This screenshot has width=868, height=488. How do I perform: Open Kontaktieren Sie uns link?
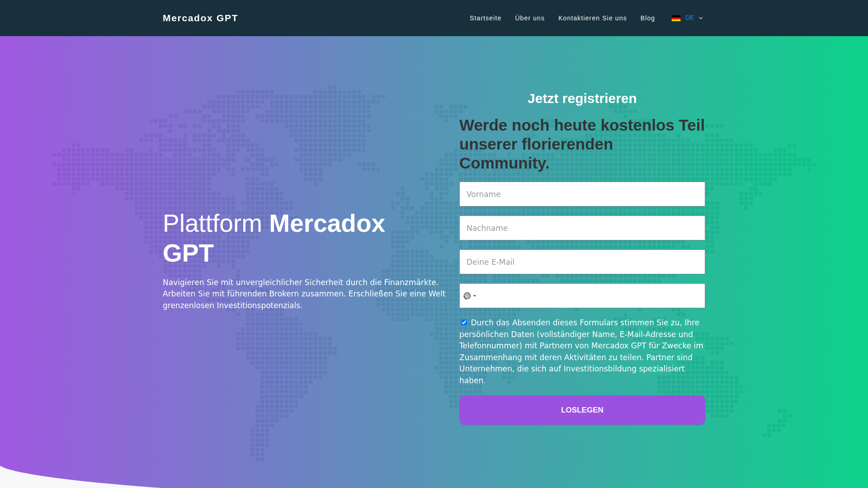pos(592,18)
